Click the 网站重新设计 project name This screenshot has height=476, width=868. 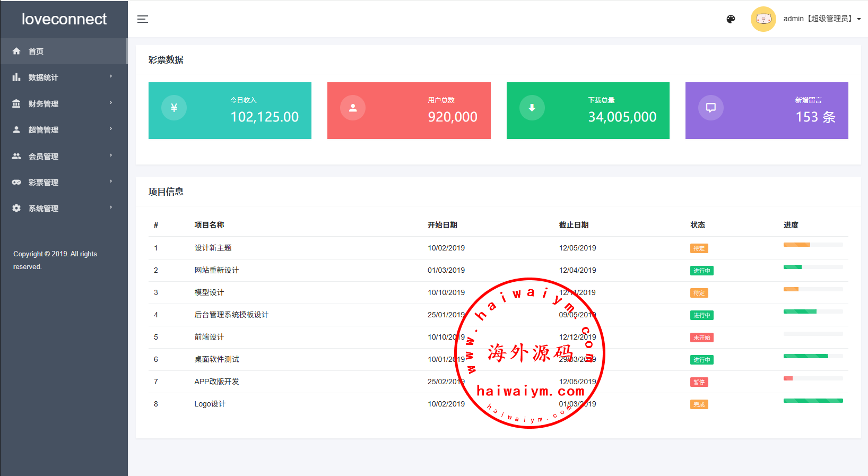(216, 270)
